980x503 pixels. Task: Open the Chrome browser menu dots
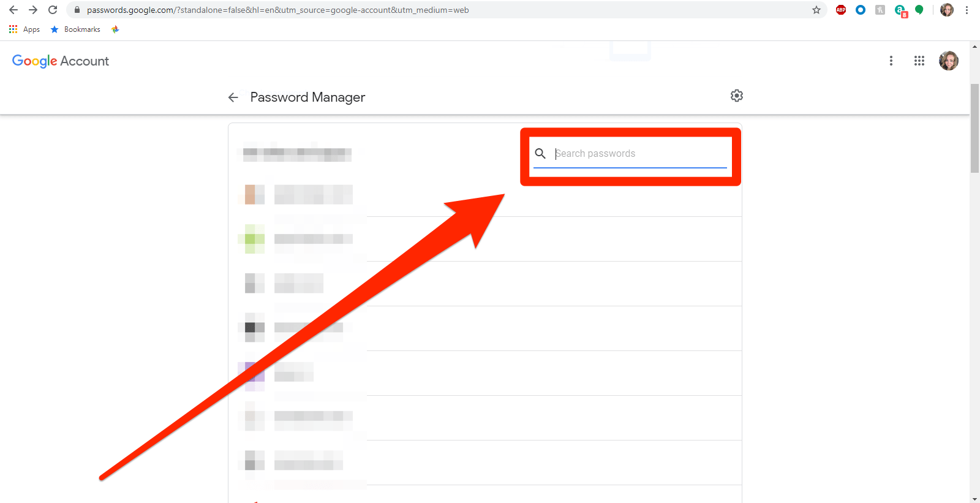[967, 10]
